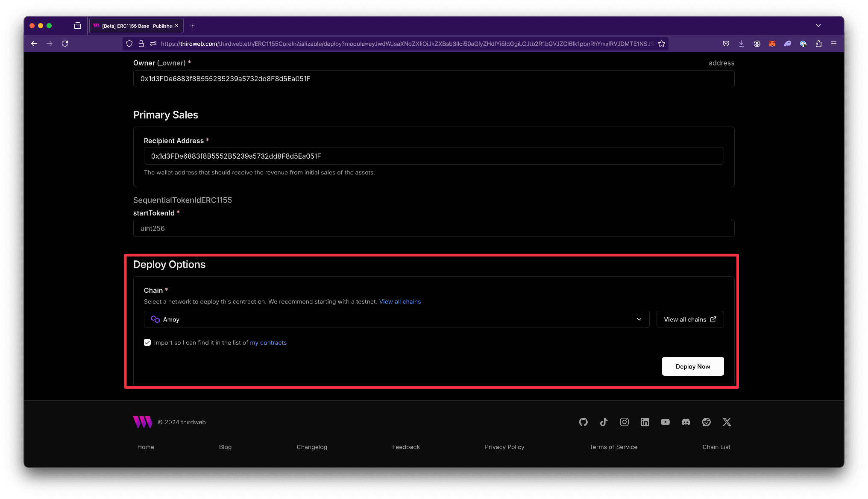Screen dimensions: 868x499
Task: Click the GitHub icon in footer
Action: [x=584, y=422]
